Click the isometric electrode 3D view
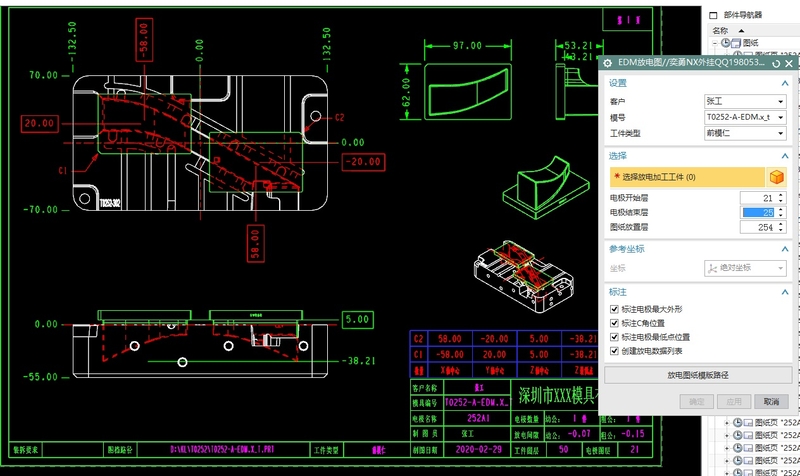Image resolution: width=800 pixels, height=476 pixels. point(546,188)
